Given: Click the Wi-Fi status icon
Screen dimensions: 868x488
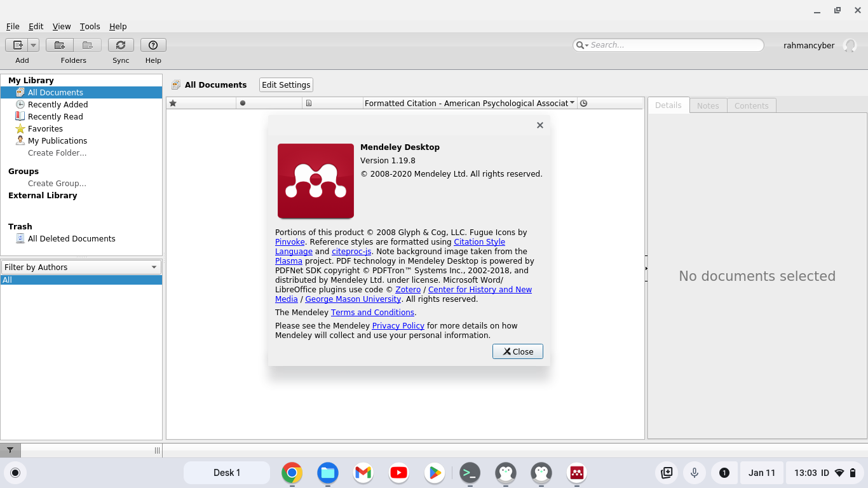Looking at the screenshot, I should (x=839, y=473).
